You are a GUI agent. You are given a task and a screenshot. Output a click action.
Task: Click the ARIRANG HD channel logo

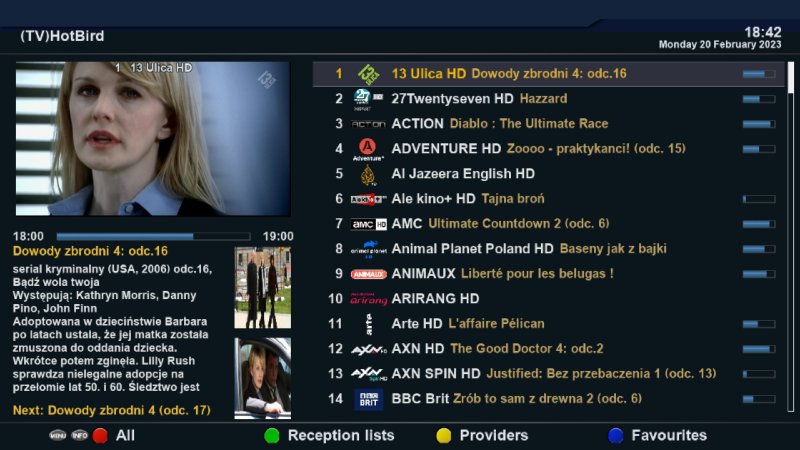[368, 299]
